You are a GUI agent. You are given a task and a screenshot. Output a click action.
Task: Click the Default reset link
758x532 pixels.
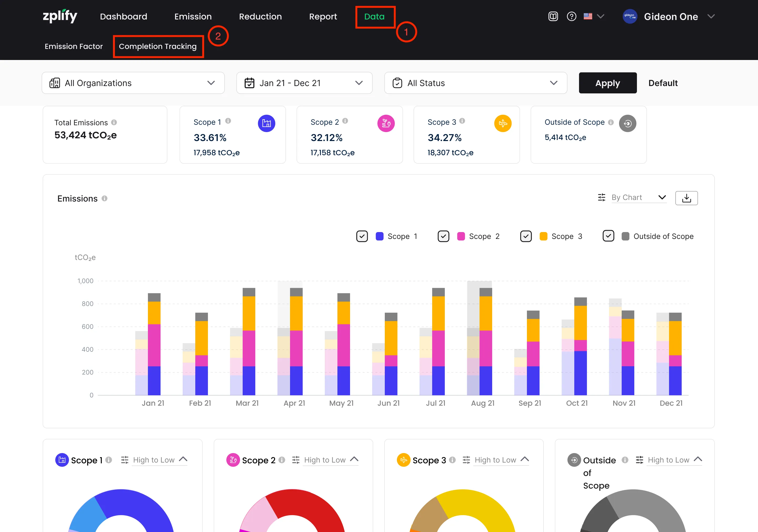pyautogui.click(x=662, y=83)
